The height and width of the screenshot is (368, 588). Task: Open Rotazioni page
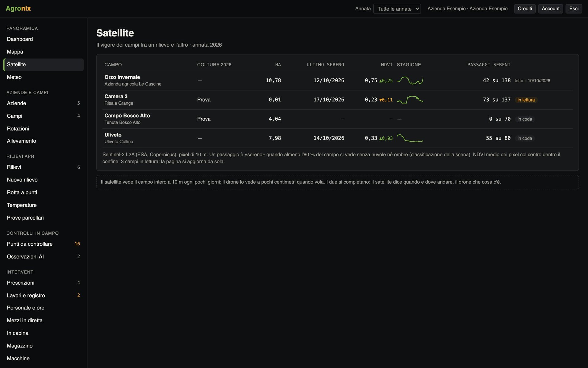click(43, 128)
